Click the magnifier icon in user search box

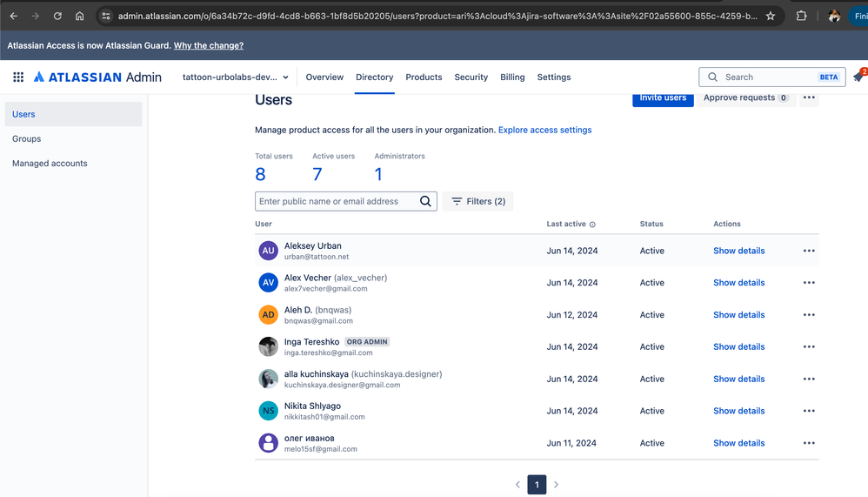425,202
